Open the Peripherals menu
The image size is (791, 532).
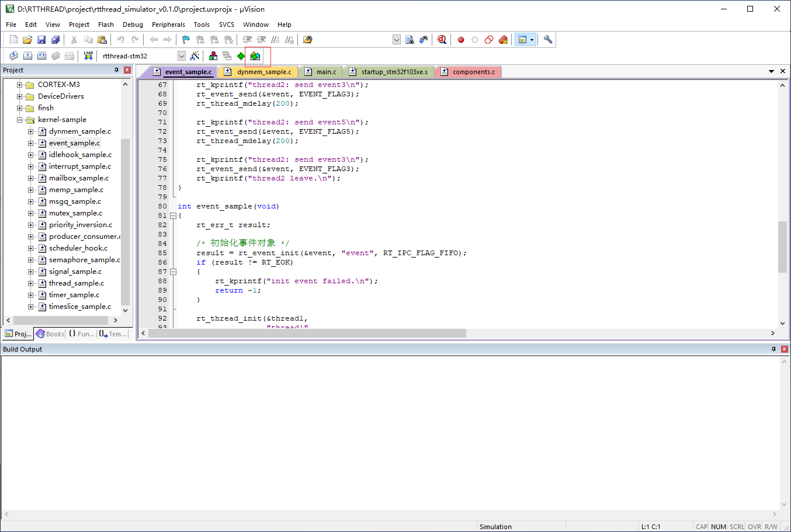pos(168,25)
